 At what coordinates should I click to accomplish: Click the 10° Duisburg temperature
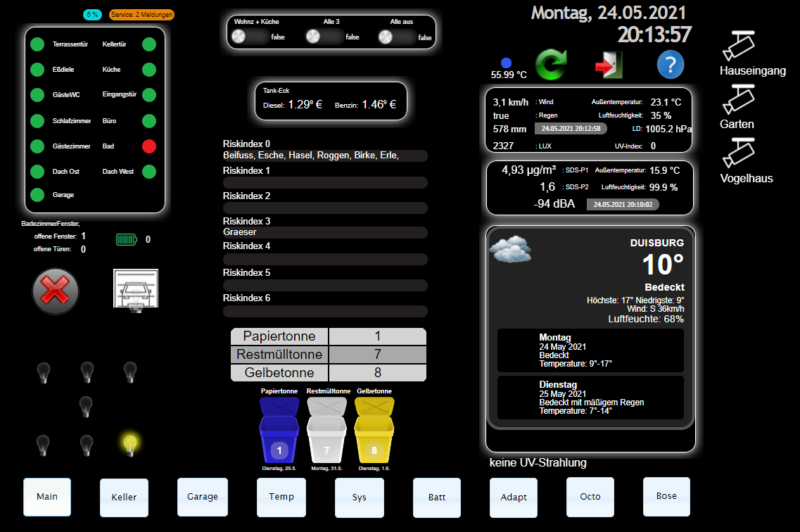click(x=663, y=265)
